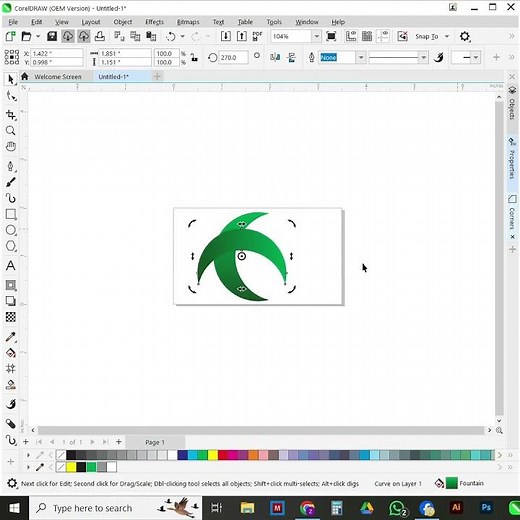Image resolution: width=520 pixels, height=520 pixels.
Task: Select the Polygon tool
Action: coord(11,246)
